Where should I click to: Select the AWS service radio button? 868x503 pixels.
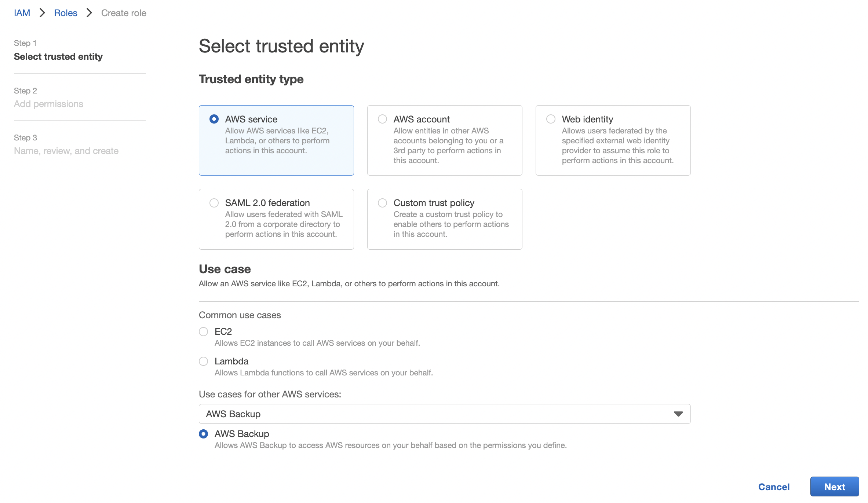(x=214, y=119)
